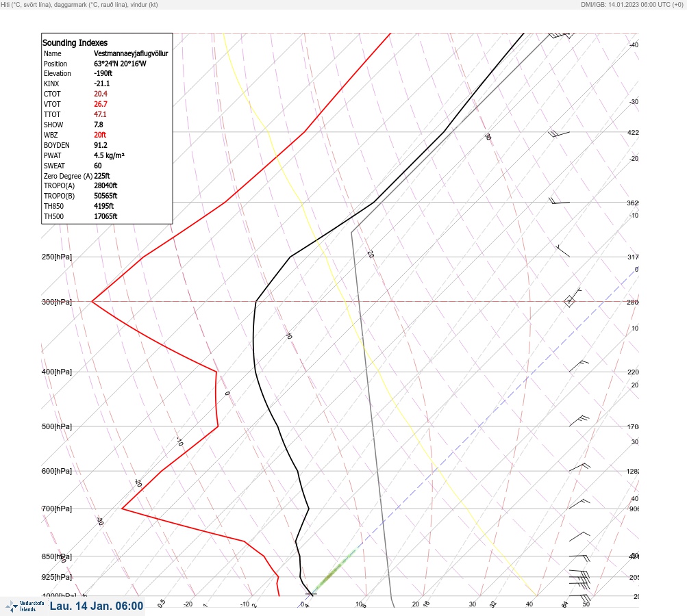Click the date label 'Lau. 14 Jan. 06:00'
Viewport: 687px width, 616px height.
point(97,606)
